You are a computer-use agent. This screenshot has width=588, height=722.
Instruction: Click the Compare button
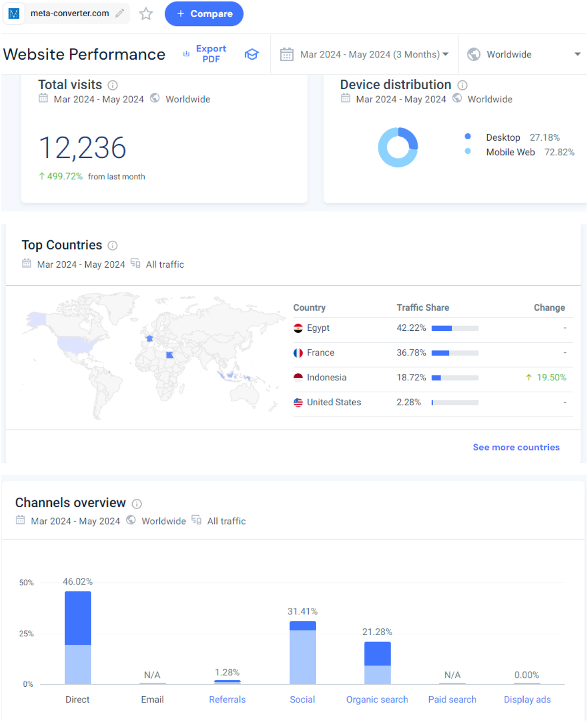point(204,14)
